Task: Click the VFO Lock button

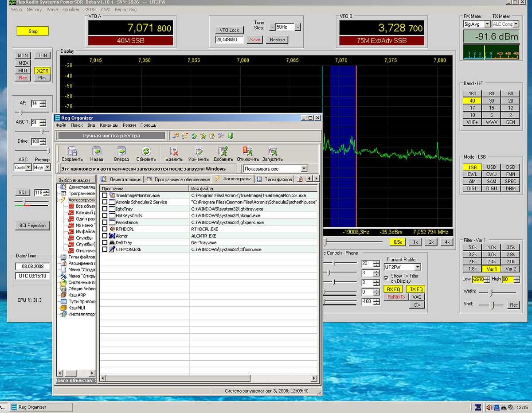Action: coord(229,30)
